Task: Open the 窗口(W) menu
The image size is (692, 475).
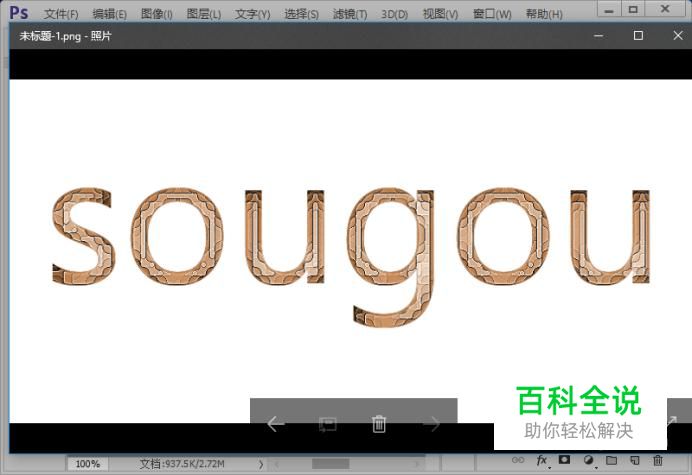Action: (492, 14)
